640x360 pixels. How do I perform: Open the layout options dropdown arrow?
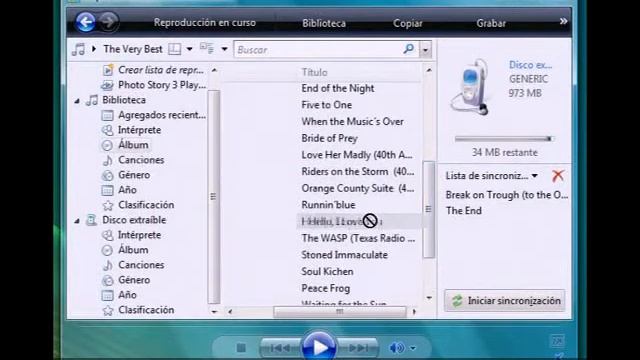[x=189, y=49]
